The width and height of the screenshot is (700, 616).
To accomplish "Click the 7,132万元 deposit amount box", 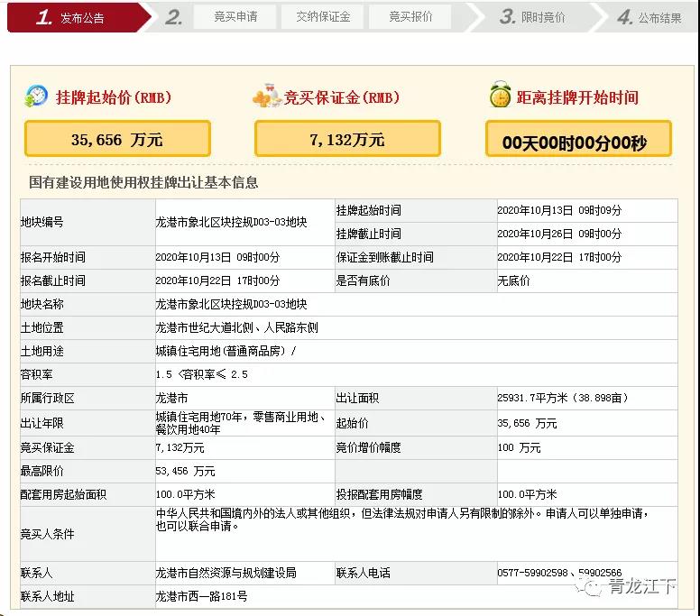I will click(347, 139).
